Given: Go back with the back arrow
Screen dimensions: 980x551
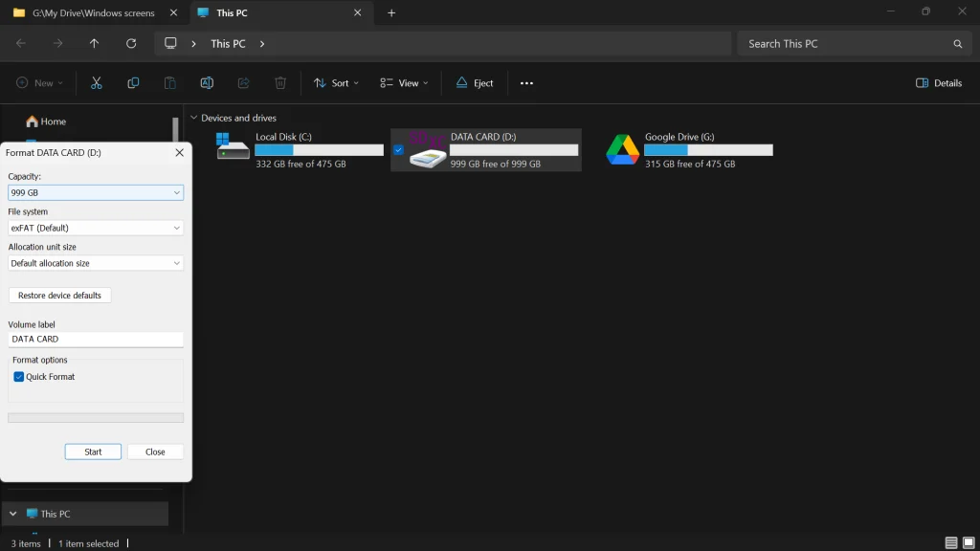Looking at the screenshot, I should point(21,44).
